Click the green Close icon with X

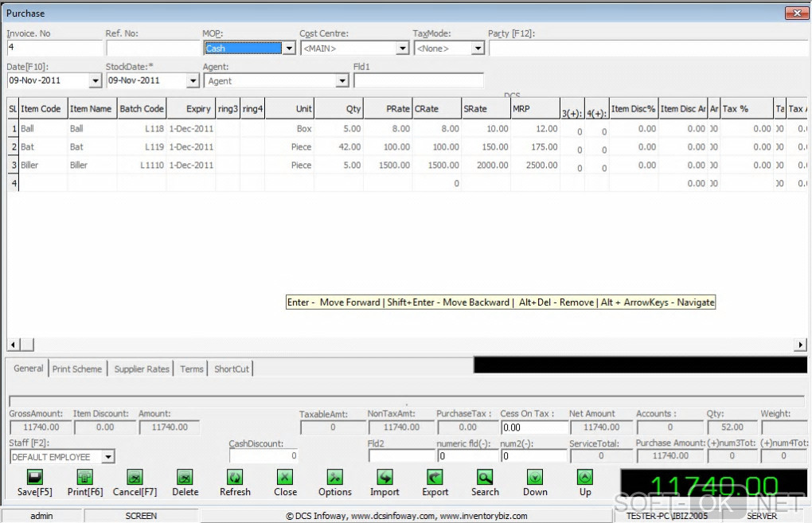pos(285,476)
